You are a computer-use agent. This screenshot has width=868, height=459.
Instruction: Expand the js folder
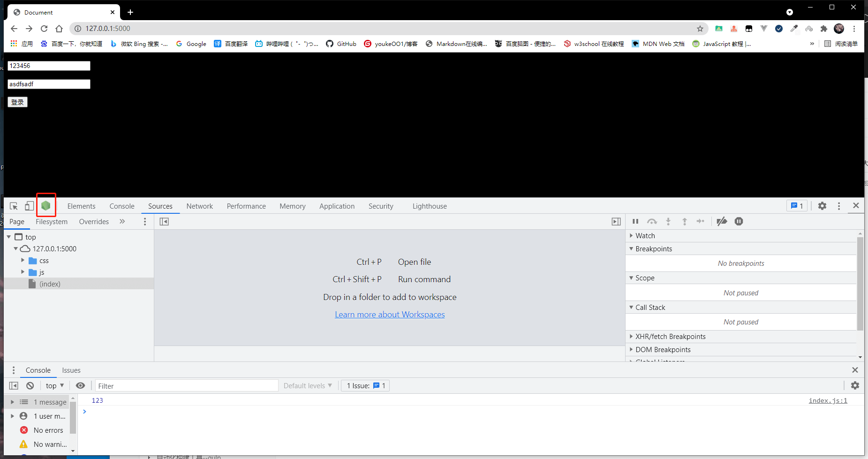(23, 272)
